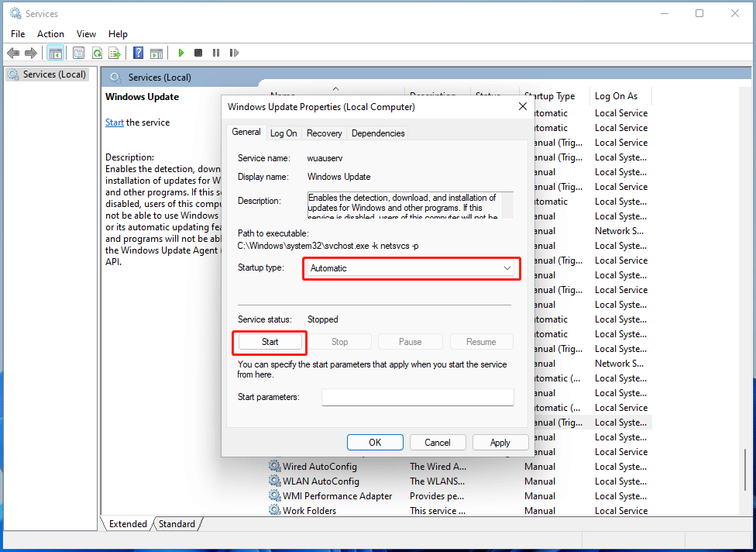Close the Windows Update Properties dialog
Viewport: 756px width, 552px height.
523,107
